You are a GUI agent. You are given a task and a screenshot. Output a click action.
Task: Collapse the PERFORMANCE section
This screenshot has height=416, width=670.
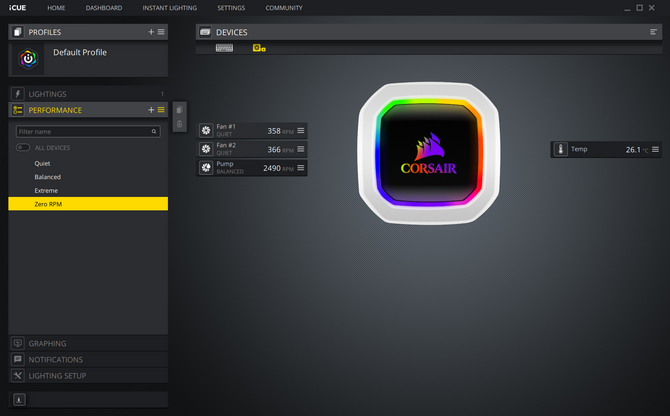point(88,110)
